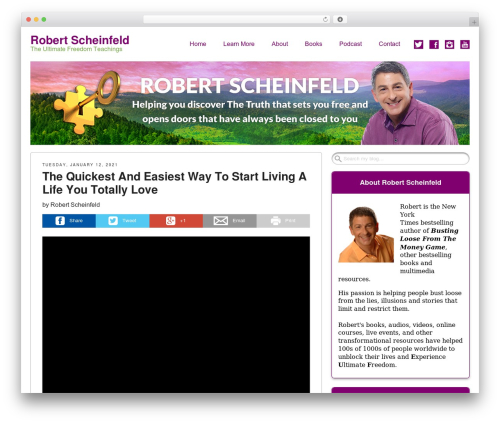Screen dimensions: 500x423
Task: Open the Facebook icon in header
Action: pos(434,44)
